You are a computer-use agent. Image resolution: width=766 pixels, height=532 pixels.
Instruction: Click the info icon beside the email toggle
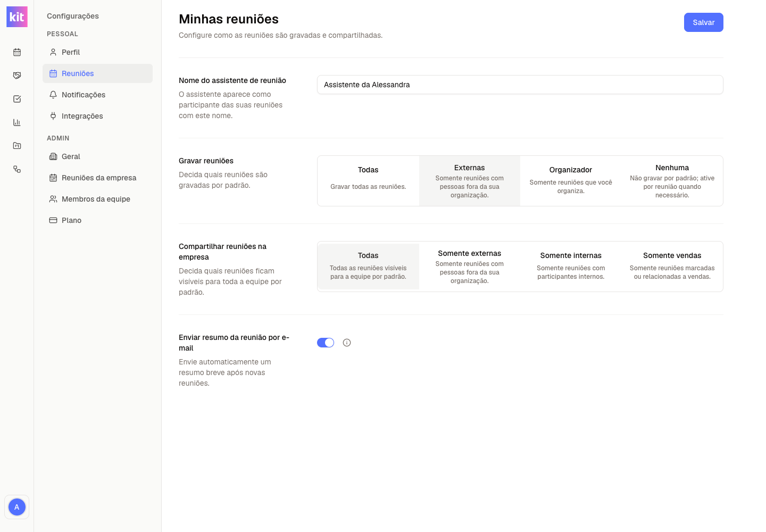click(x=347, y=343)
